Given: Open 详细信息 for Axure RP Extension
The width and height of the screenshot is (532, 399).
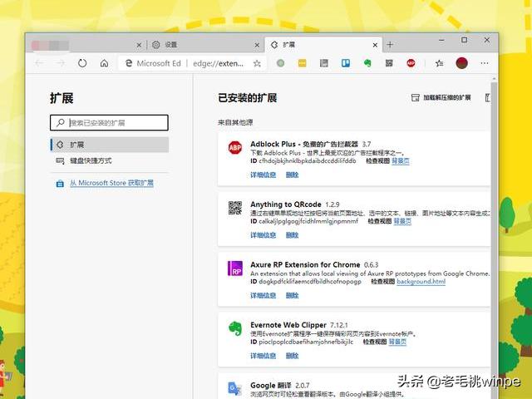Looking at the screenshot, I should (x=263, y=295).
